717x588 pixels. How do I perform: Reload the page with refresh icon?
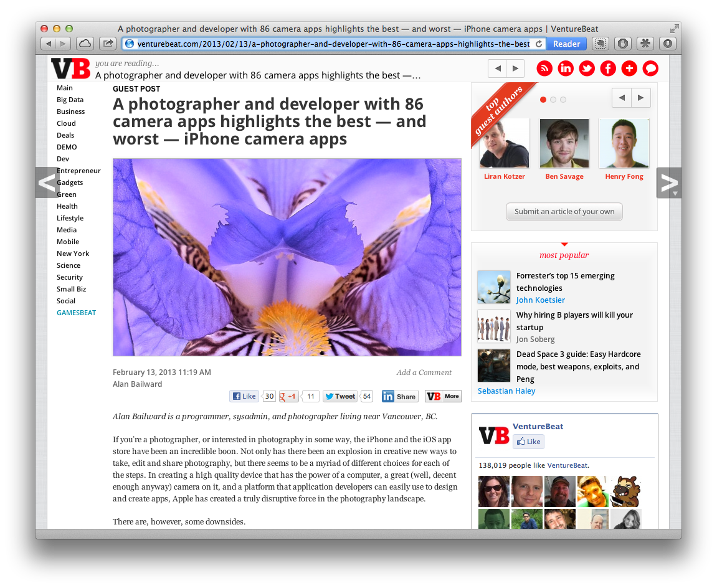(x=539, y=44)
